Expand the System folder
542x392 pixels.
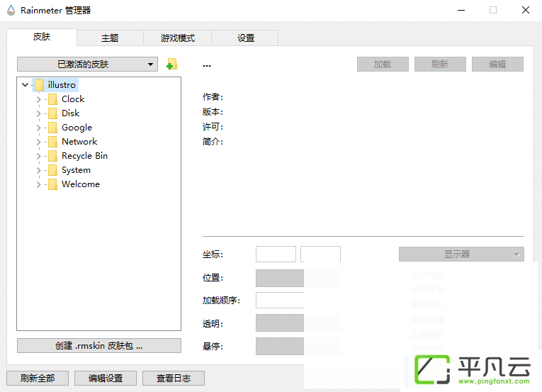click(x=38, y=170)
